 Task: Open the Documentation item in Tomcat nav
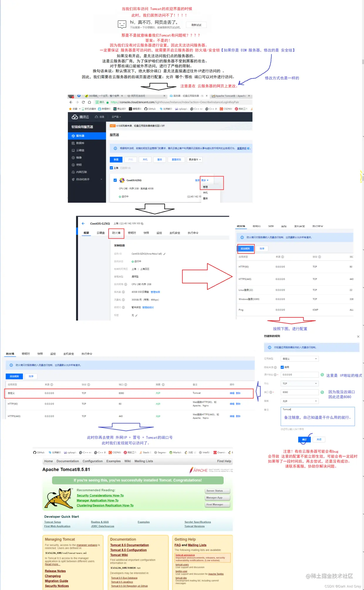click(x=68, y=461)
